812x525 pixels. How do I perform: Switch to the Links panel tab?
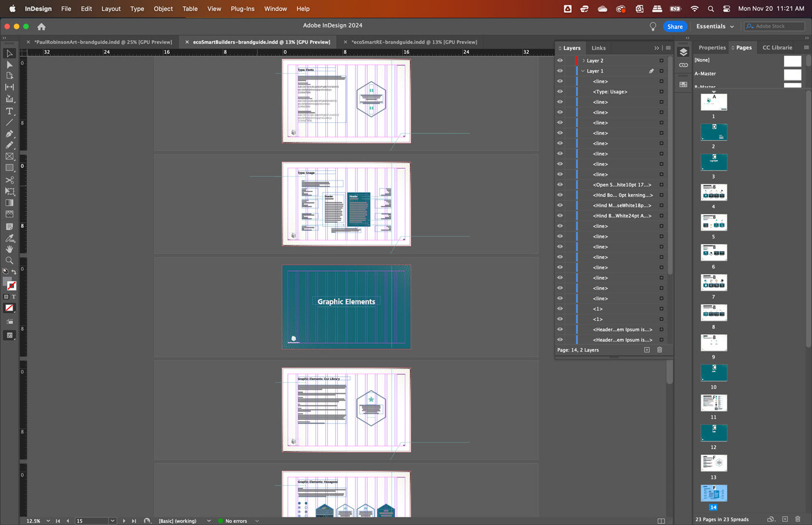[599, 48]
